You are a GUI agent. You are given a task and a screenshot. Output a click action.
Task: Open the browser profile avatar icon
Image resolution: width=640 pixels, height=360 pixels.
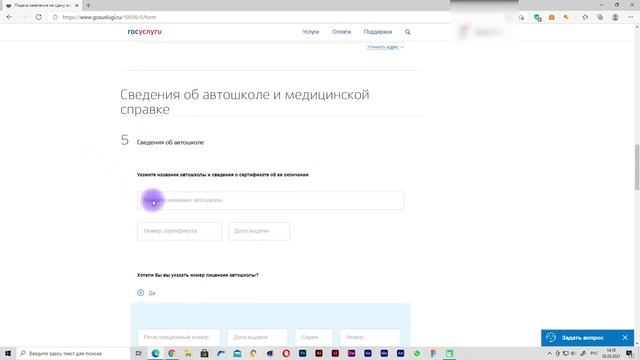(615, 18)
